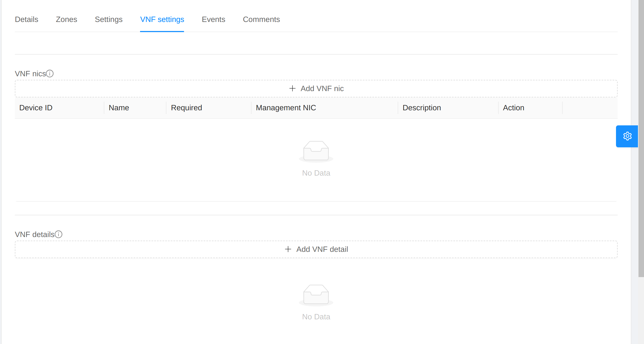The width and height of the screenshot is (644, 344).
Task: Click the No Data inbox icon under VNF nics
Action: [x=316, y=151]
